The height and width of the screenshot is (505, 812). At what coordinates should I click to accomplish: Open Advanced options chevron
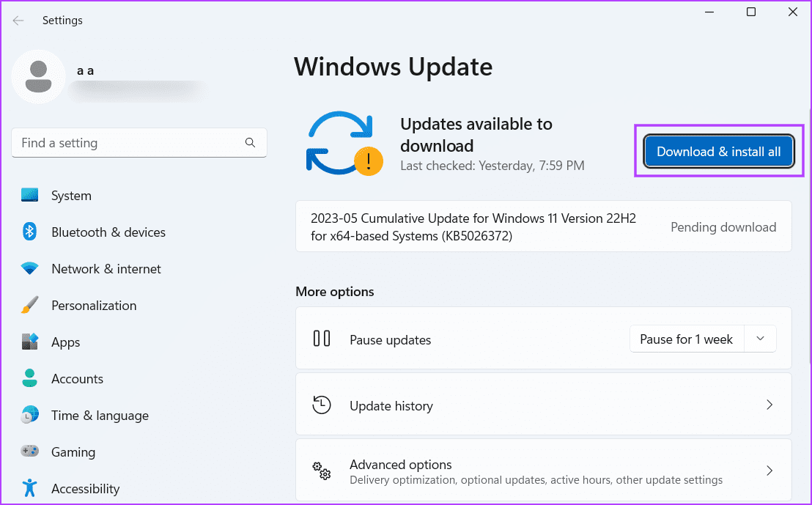[769, 471]
